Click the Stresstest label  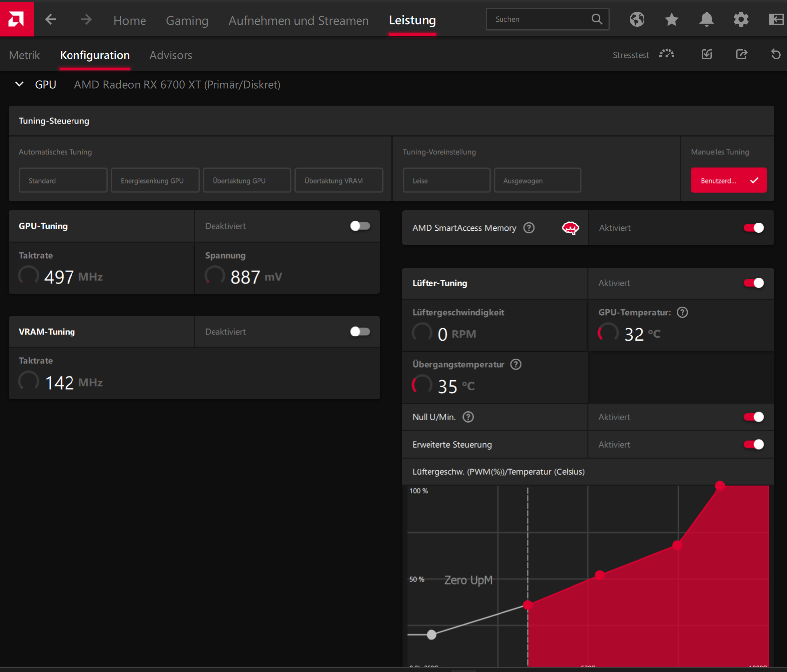[x=631, y=55]
